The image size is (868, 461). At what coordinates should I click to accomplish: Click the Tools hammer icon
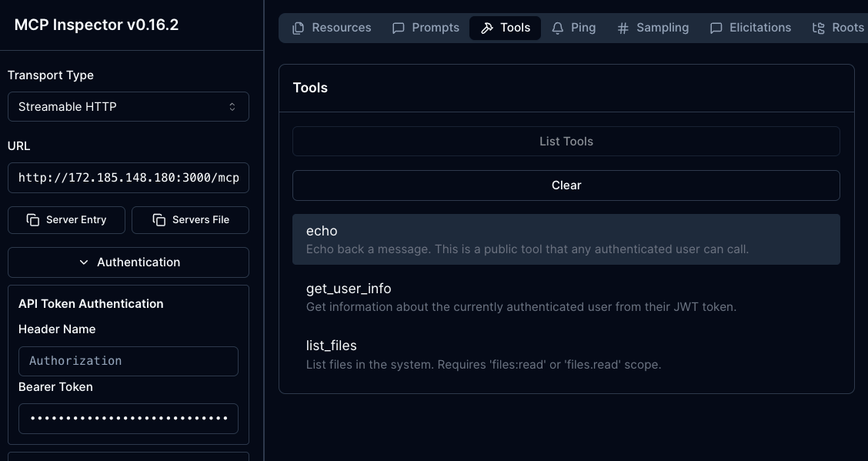(486, 28)
